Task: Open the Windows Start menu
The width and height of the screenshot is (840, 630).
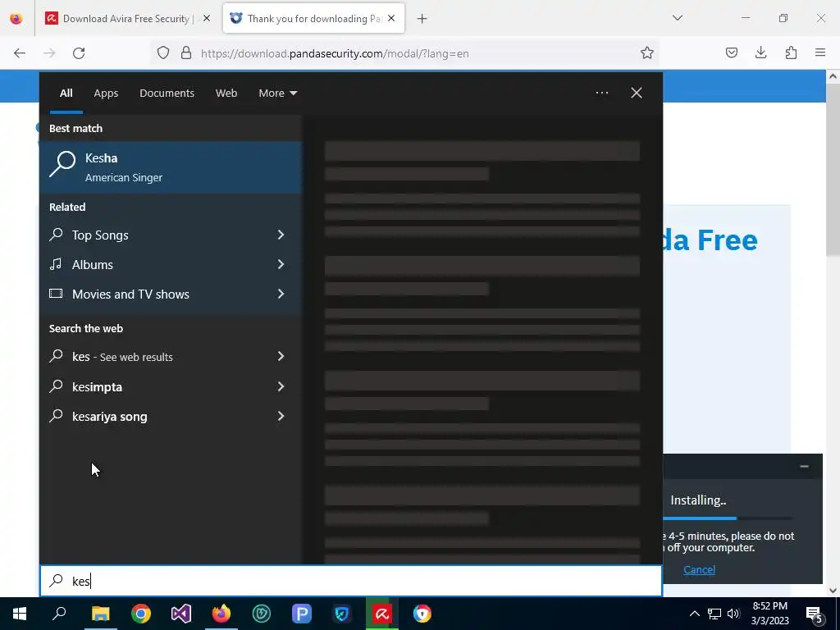Action: pos(20,614)
